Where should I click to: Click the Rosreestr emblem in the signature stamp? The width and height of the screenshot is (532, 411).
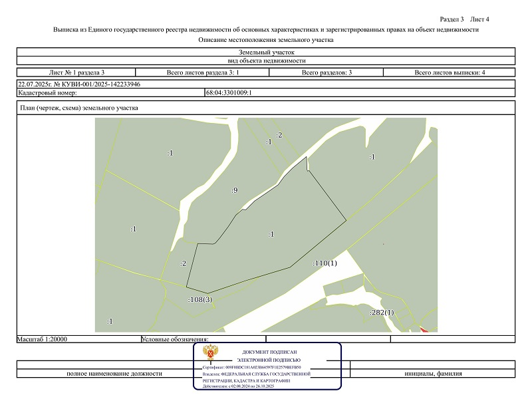212,357
